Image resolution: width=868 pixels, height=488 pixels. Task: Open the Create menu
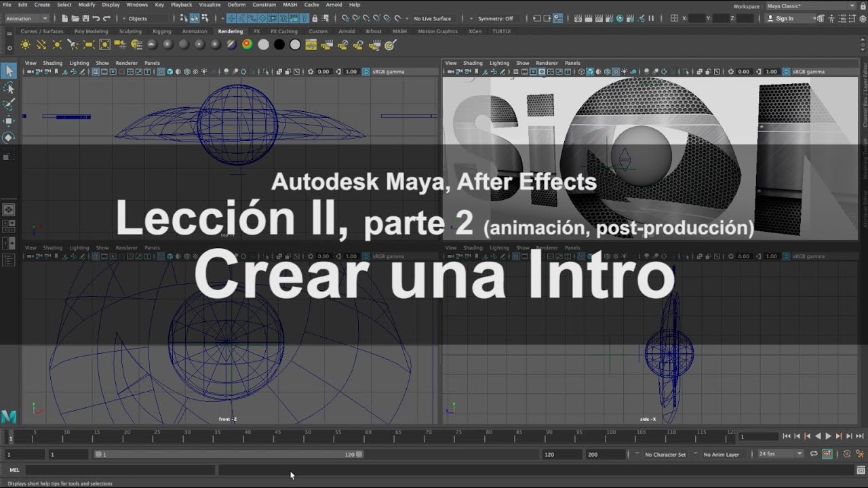click(x=42, y=5)
